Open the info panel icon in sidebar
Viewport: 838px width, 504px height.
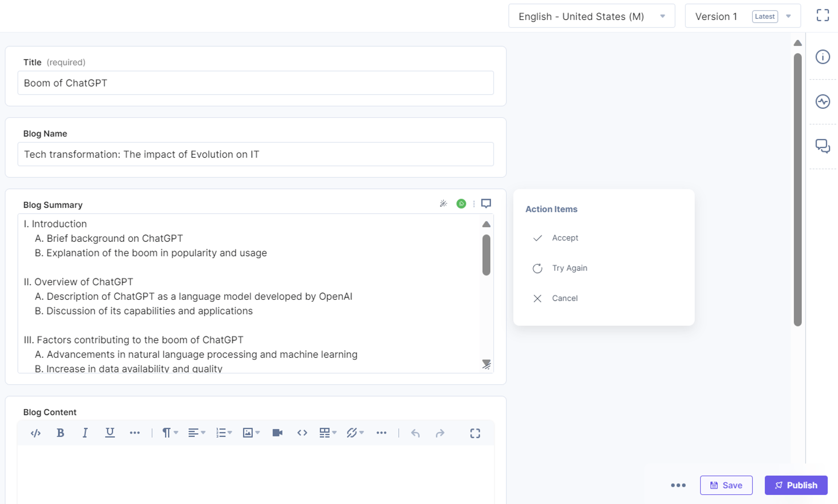tap(822, 57)
